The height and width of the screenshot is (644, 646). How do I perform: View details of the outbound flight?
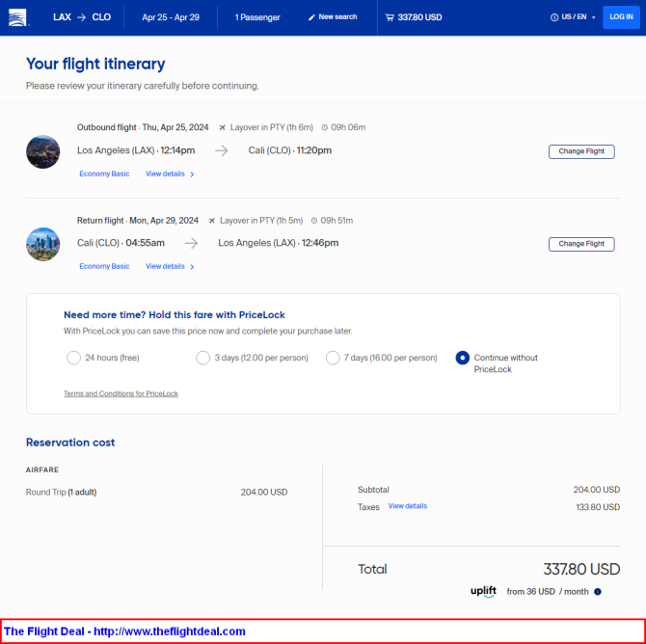[x=165, y=174]
